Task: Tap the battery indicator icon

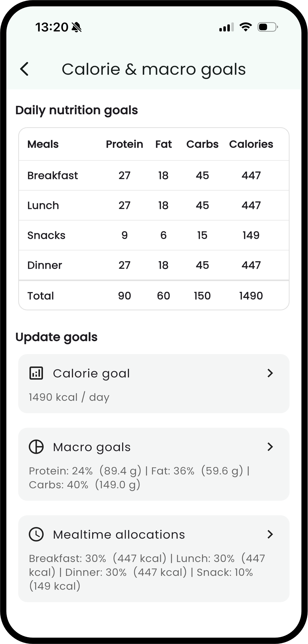Action: (268, 27)
